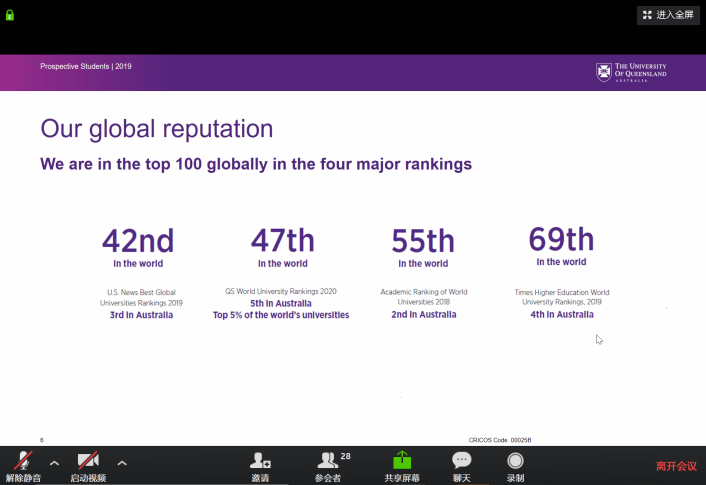The image size is (706, 485).
Task: Click "Top 5% of the world's universities"
Action: pos(281,315)
